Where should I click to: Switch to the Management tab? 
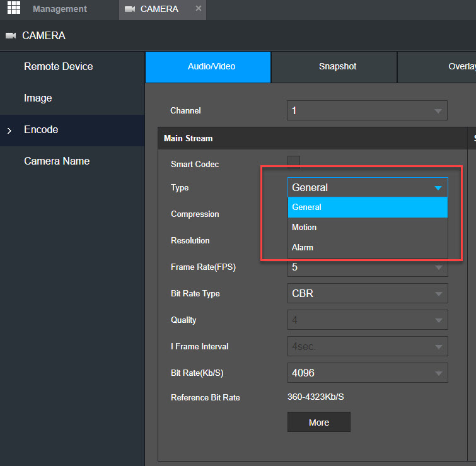coord(60,9)
